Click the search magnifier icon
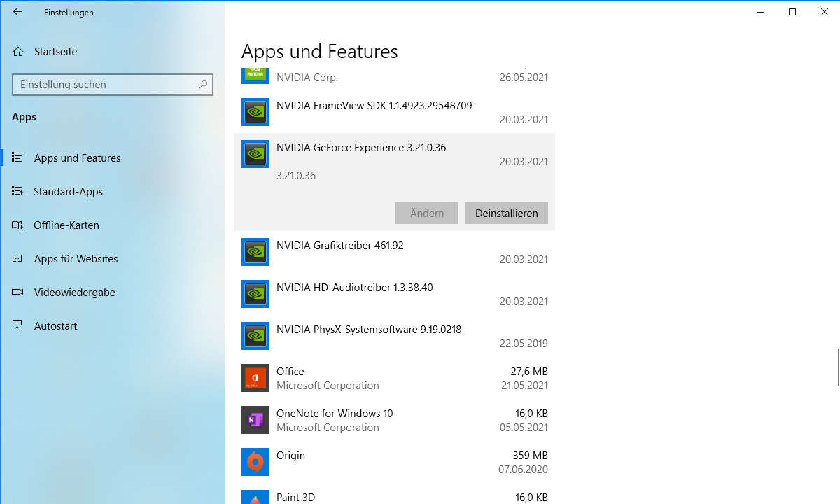Screen dimensions: 840x504 tap(203, 85)
